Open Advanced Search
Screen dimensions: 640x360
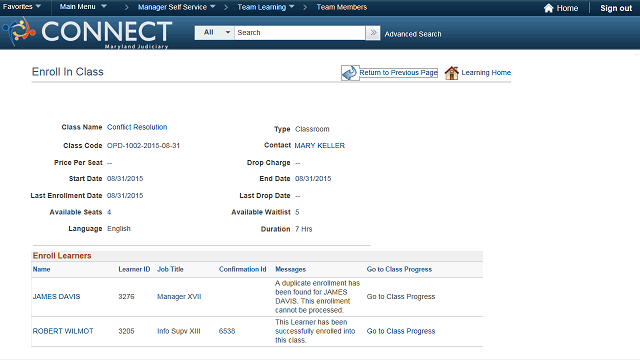pyautogui.click(x=413, y=34)
